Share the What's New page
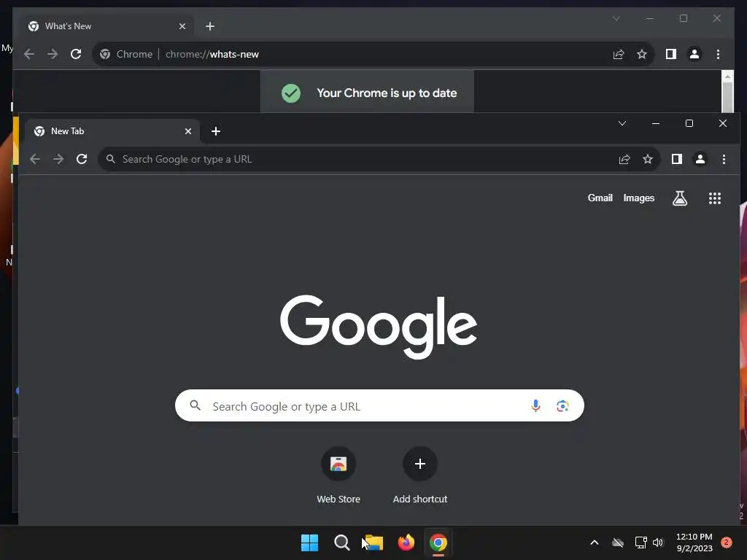 [619, 54]
